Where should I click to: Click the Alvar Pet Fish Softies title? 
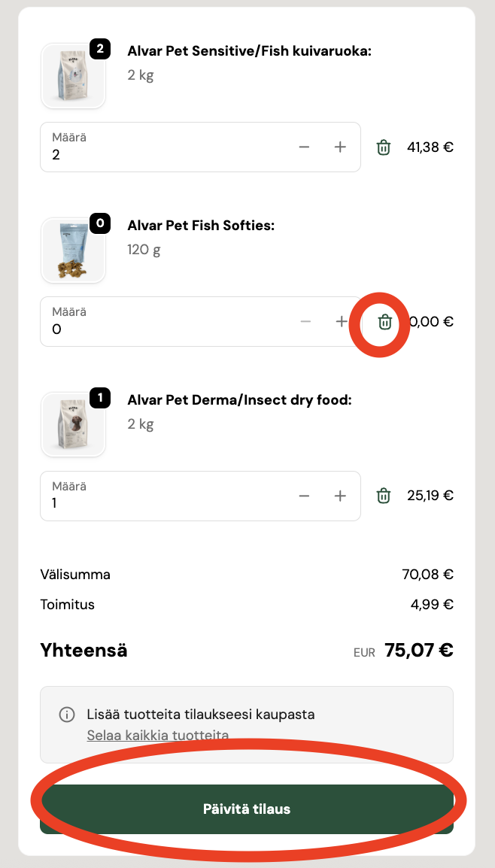[x=201, y=226]
